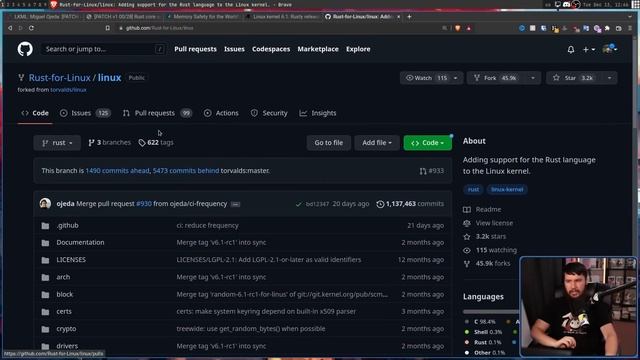
Task: Open the arch folder
Action: (x=63, y=277)
